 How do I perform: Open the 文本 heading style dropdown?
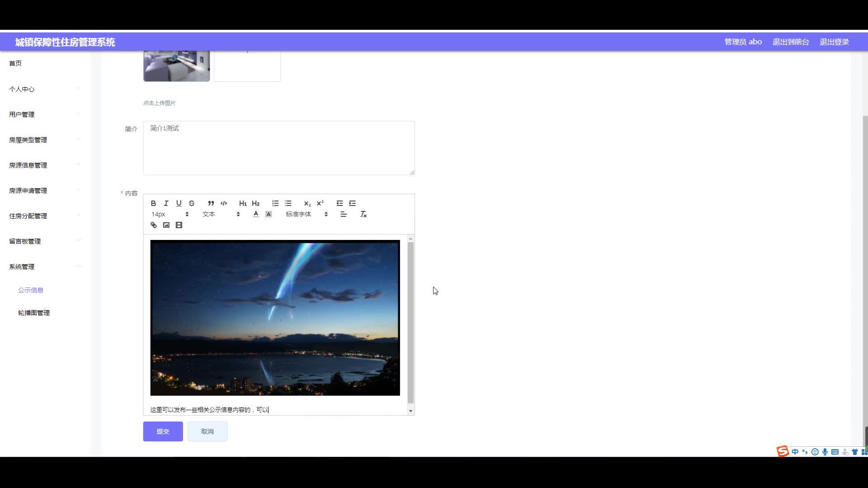(x=221, y=214)
